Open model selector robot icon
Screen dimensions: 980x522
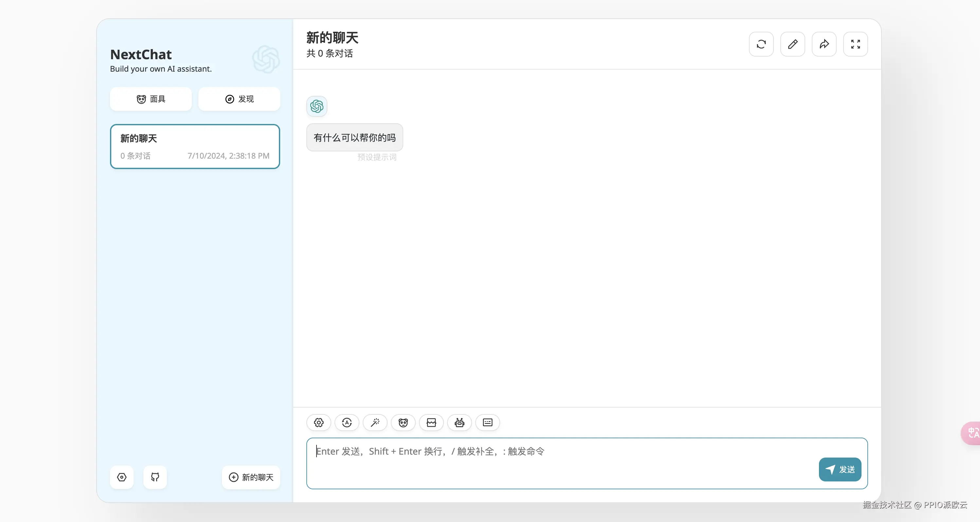point(459,422)
